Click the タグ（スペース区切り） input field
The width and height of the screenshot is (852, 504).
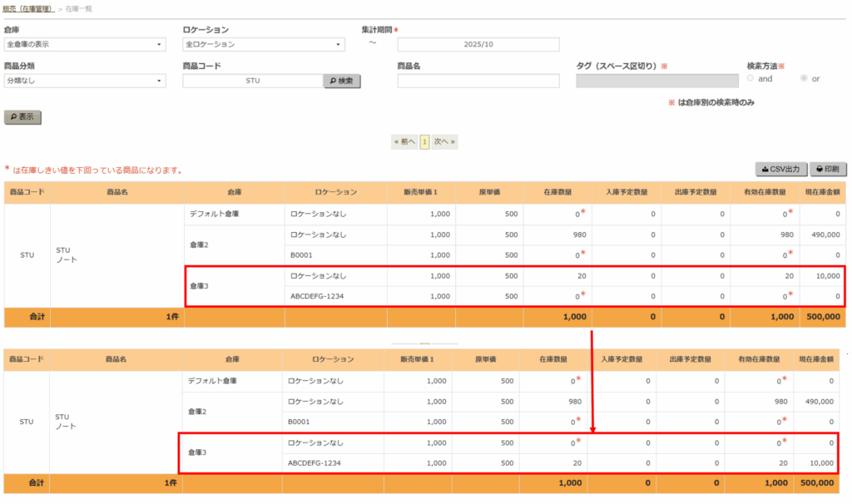point(656,81)
